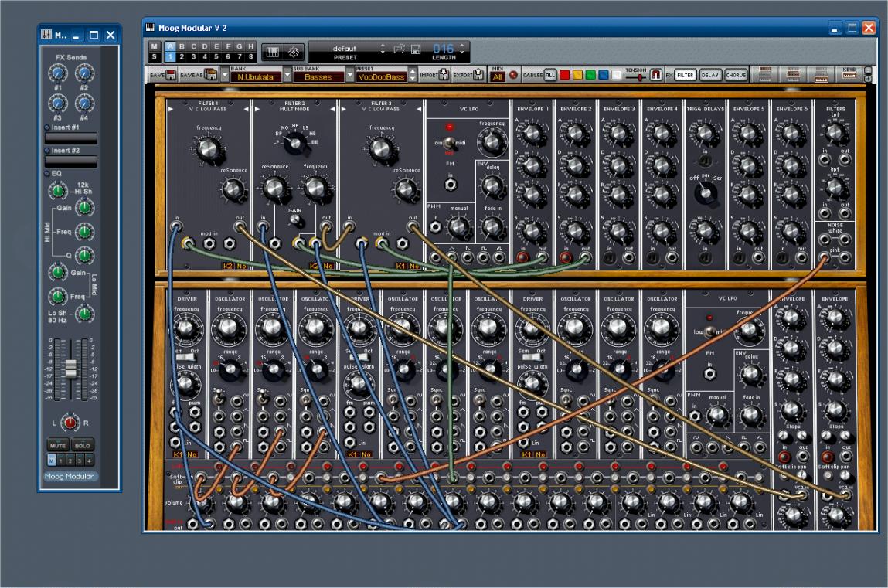Click the plus zoom button at toolbar right
888x588 pixels.
(867, 78)
